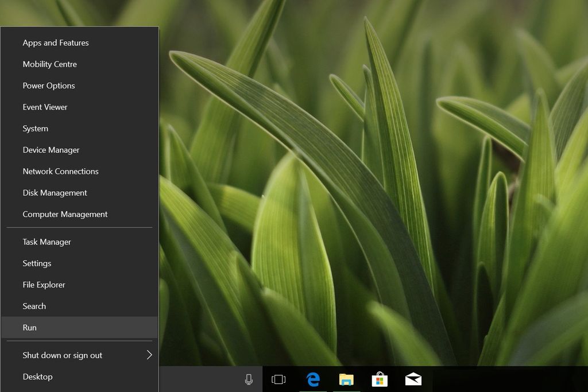Open Power Options
The height and width of the screenshot is (392, 588).
pyautogui.click(x=48, y=86)
